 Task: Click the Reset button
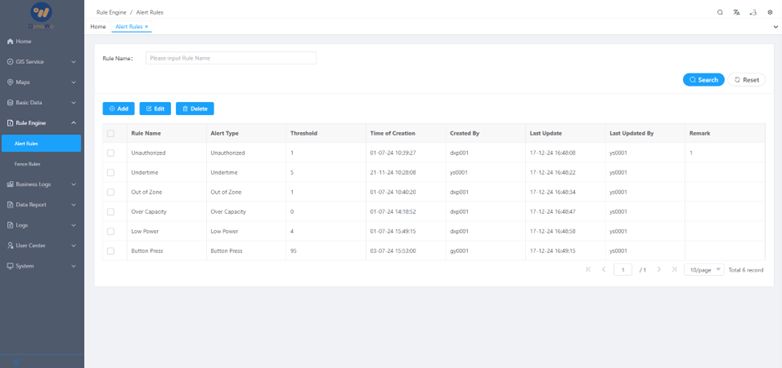[x=747, y=80]
